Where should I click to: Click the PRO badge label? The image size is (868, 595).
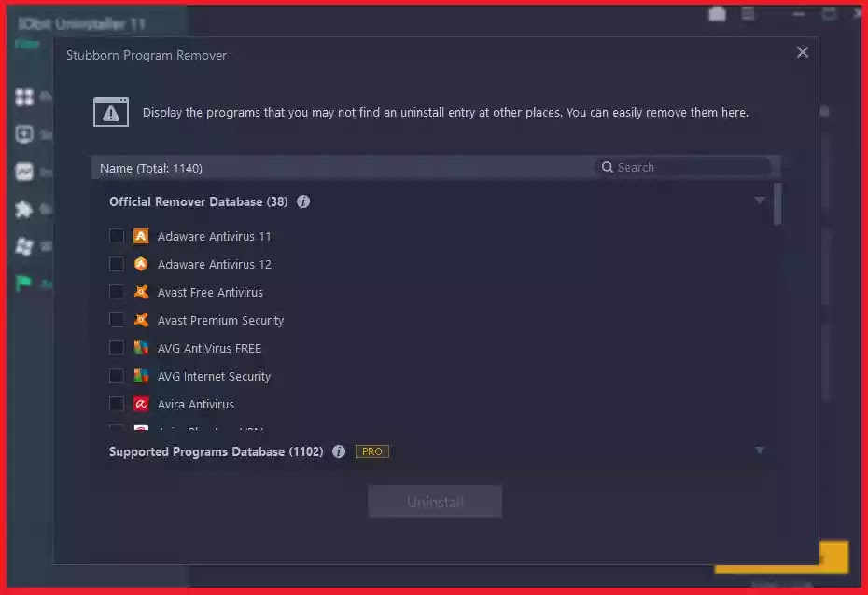(372, 451)
